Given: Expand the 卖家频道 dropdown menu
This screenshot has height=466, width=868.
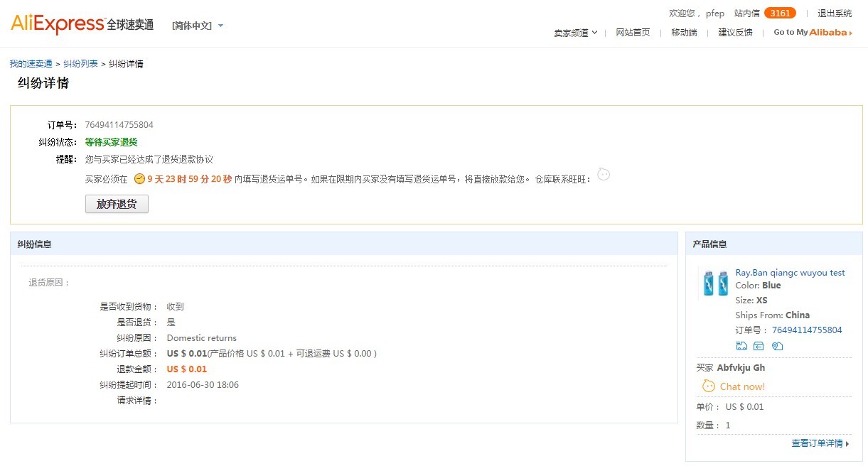Looking at the screenshot, I should tap(574, 33).
